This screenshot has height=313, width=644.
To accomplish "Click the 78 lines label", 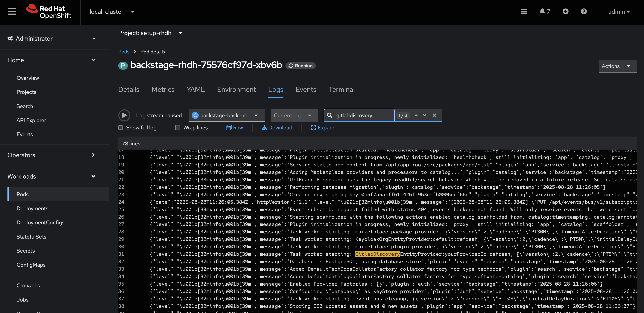I will pyautogui.click(x=131, y=144).
